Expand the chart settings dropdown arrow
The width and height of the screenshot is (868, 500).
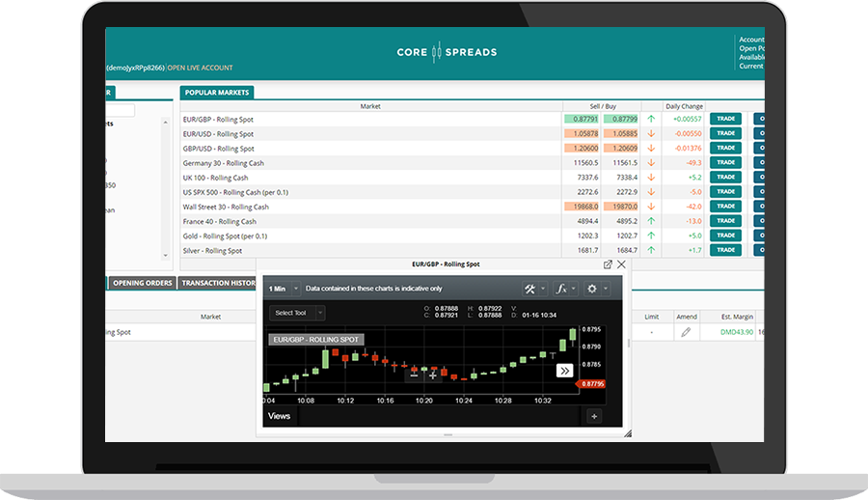click(606, 289)
